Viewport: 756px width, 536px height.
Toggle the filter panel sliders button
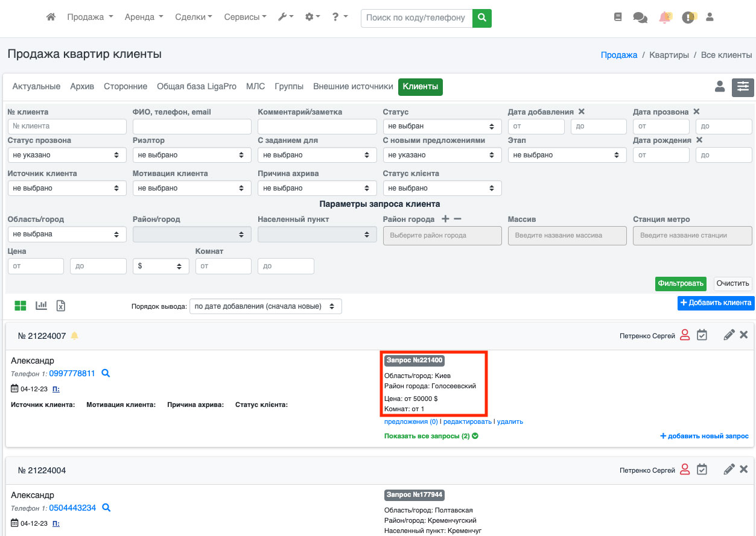[x=743, y=87]
